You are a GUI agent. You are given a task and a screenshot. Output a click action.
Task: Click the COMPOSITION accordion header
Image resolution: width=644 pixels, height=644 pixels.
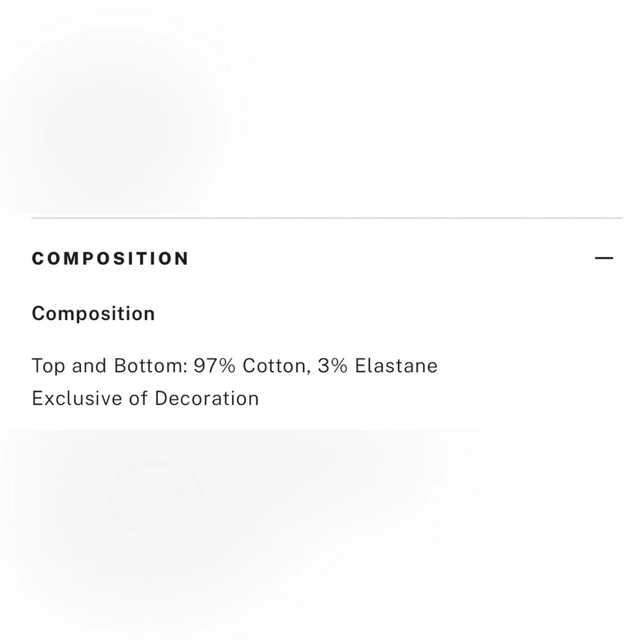327,258
